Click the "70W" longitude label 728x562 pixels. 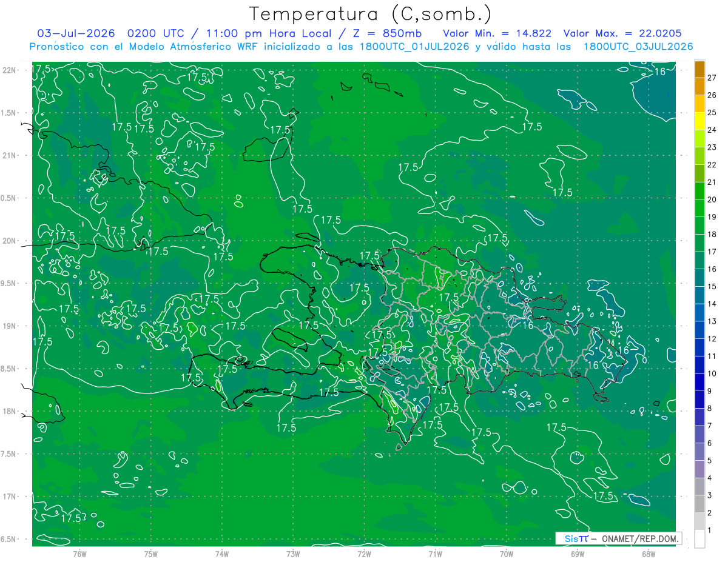tap(507, 554)
